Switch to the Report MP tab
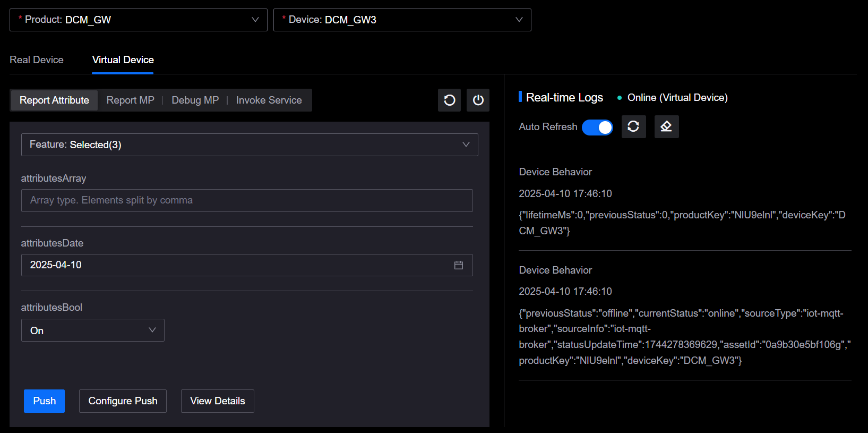This screenshot has height=433, width=868. (x=130, y=100)
